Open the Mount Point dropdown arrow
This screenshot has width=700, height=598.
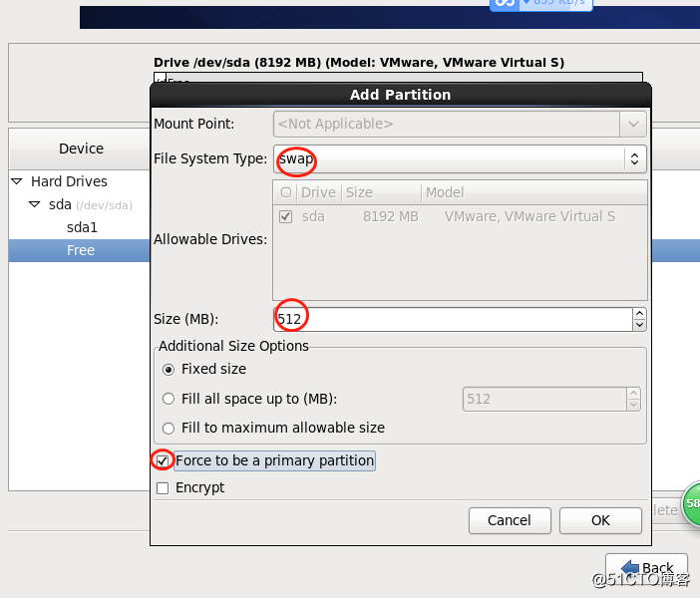633,124
